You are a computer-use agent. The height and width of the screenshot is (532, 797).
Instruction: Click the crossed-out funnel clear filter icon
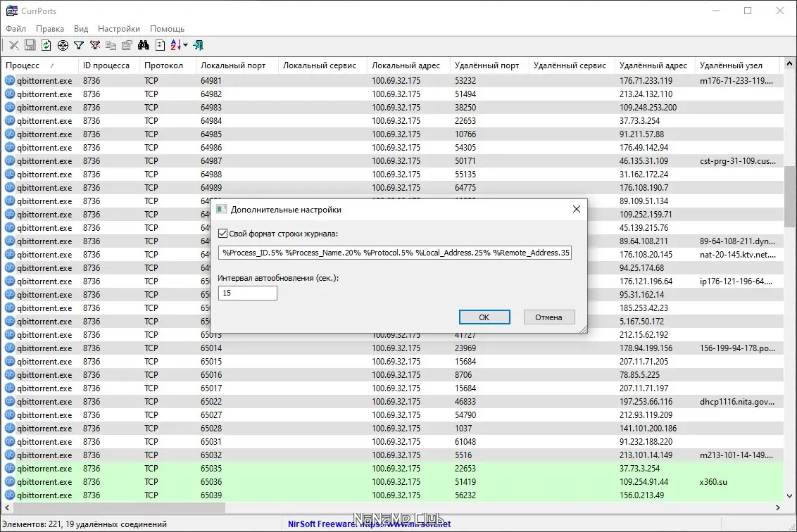tap(95, 45)
